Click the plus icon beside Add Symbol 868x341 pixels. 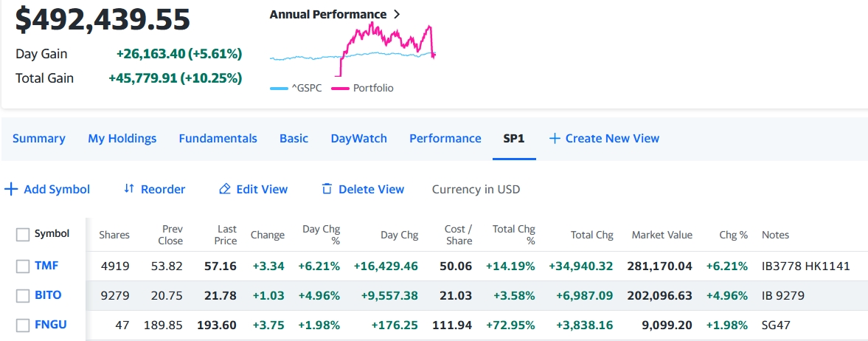coord(11,190)
